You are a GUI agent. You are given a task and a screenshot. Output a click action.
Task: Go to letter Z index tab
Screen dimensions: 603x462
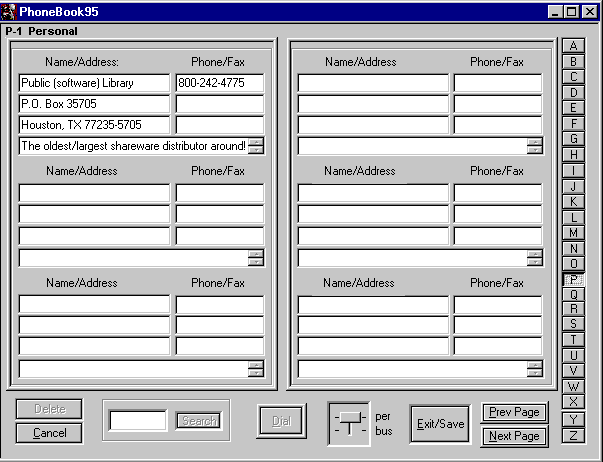click(574, 434)
